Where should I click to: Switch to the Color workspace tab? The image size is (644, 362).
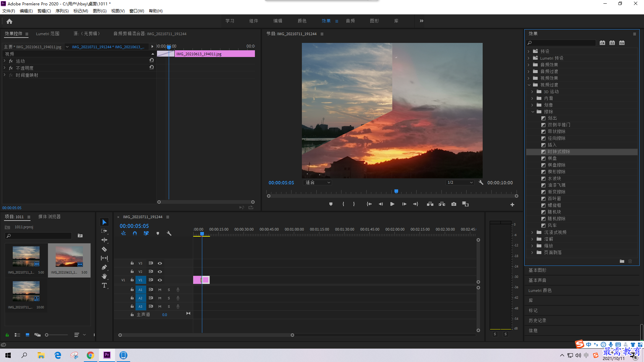[302, 21]
